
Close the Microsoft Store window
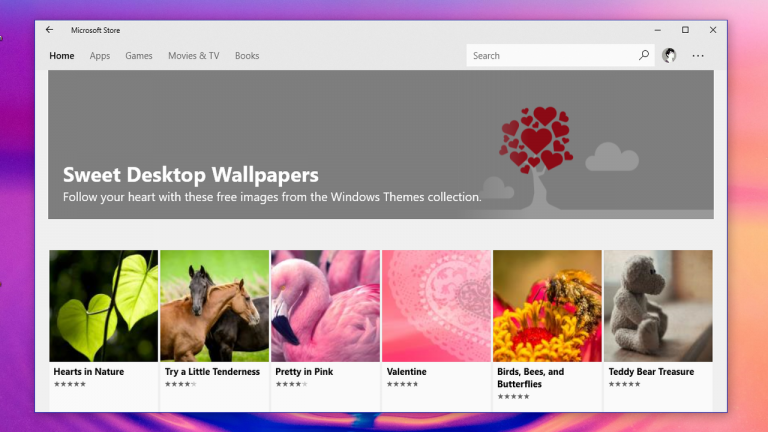[713, 30]
